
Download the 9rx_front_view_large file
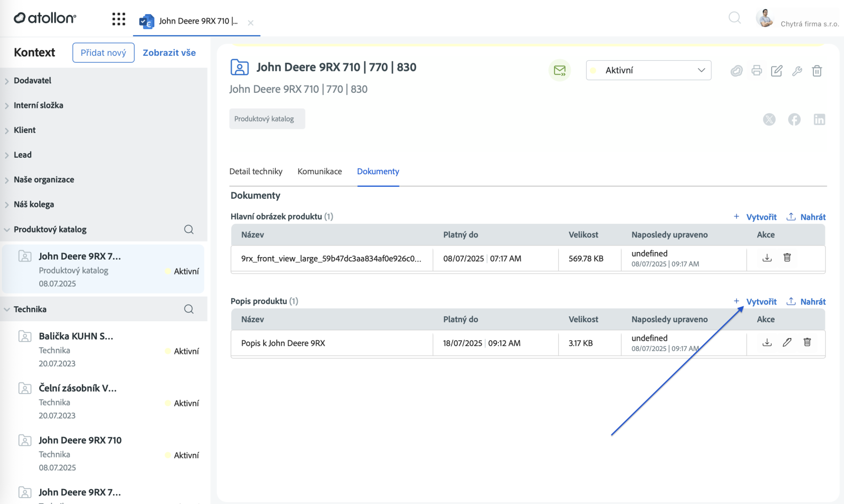tap(767, 258)
